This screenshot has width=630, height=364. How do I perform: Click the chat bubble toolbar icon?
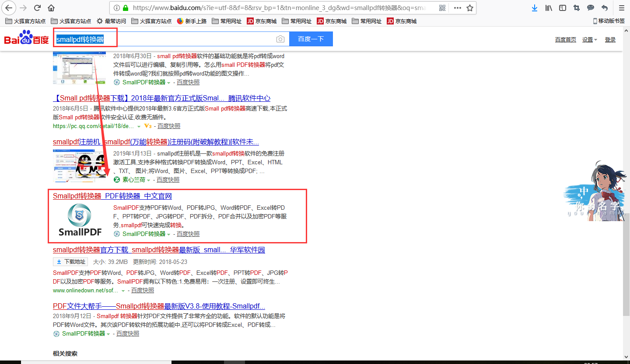click(x=591, y=8)
